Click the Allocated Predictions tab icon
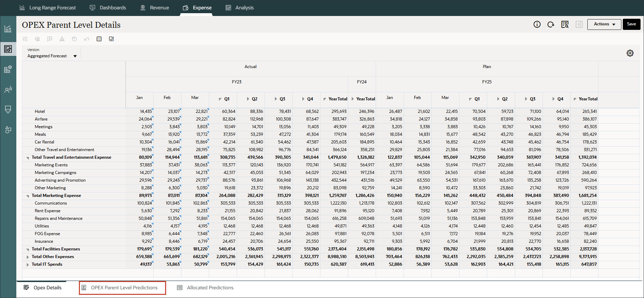 pyautogui.click(x=180, y=288)
